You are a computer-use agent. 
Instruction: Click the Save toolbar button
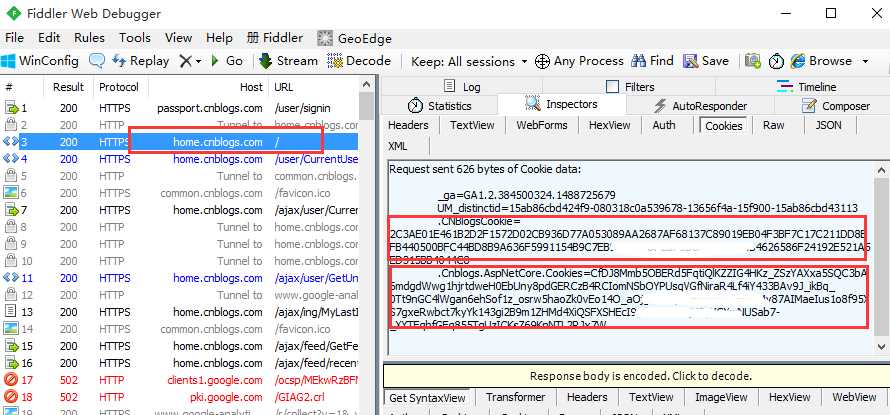[x=706, y=61]
